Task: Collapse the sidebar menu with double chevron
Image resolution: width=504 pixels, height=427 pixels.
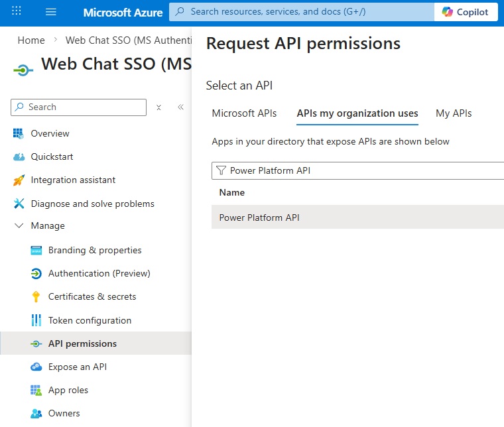Action: 180,107
